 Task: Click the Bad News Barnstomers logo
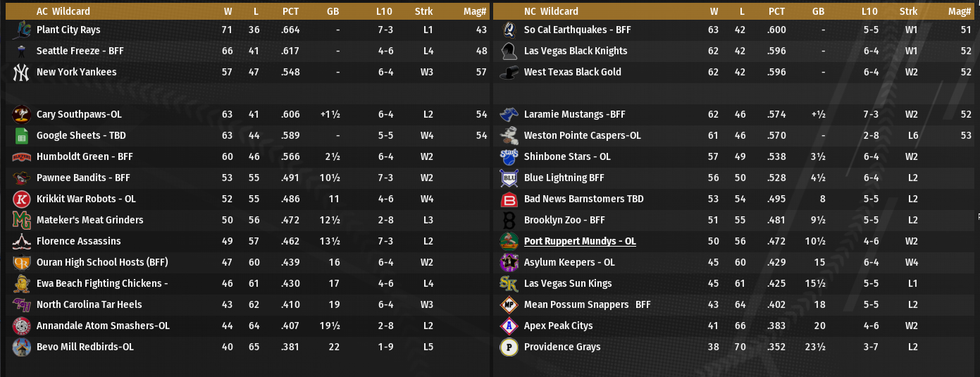509,199
